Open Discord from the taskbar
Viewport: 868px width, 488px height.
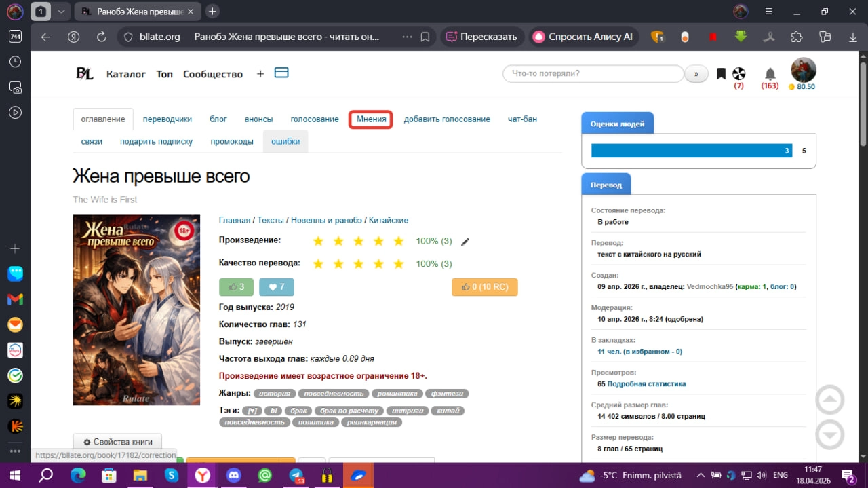click(234, 476)
